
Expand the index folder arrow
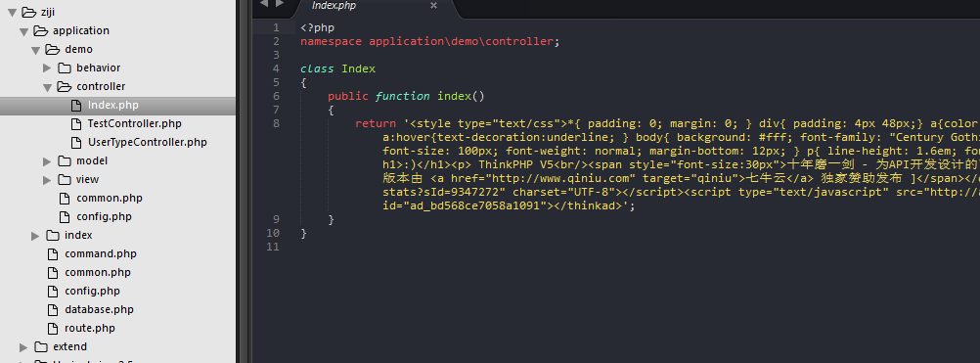click(x=35, y=236)
